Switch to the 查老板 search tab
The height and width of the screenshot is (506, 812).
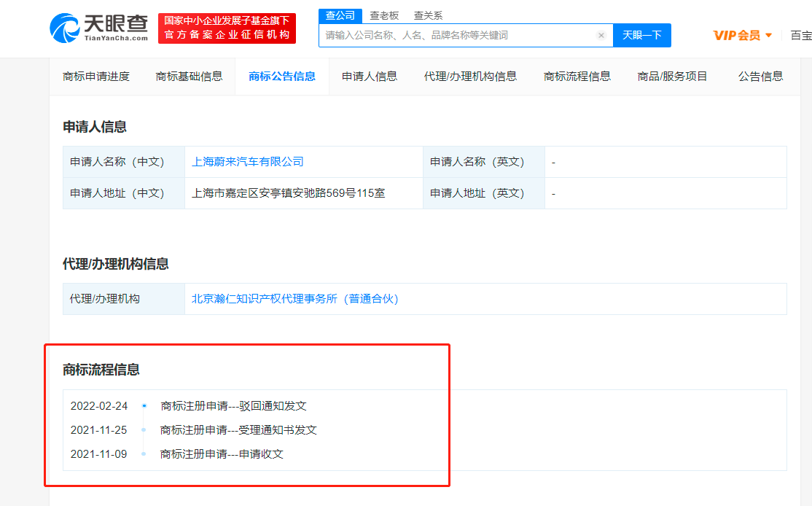coord(384,15)
